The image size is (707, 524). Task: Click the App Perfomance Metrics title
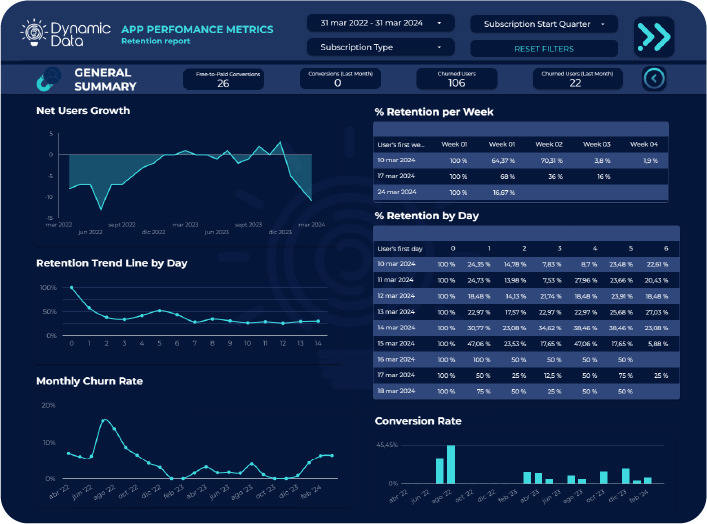click(x=184, y=29)
